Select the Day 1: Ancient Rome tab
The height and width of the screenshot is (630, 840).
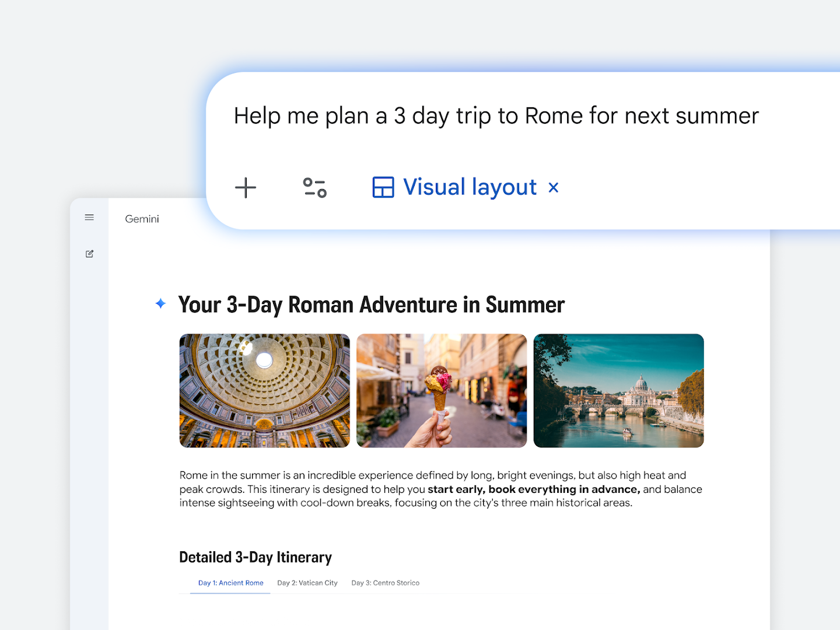[230, 583]
